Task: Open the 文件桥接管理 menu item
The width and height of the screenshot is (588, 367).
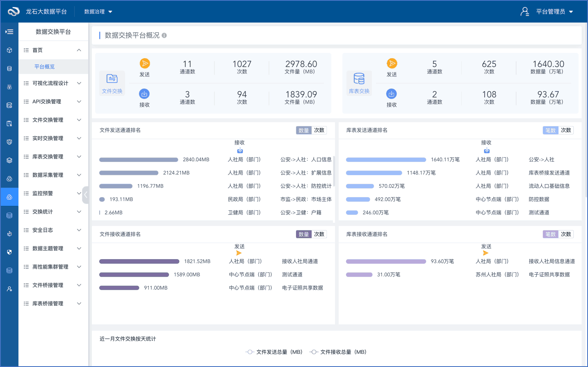Action: 53,285
